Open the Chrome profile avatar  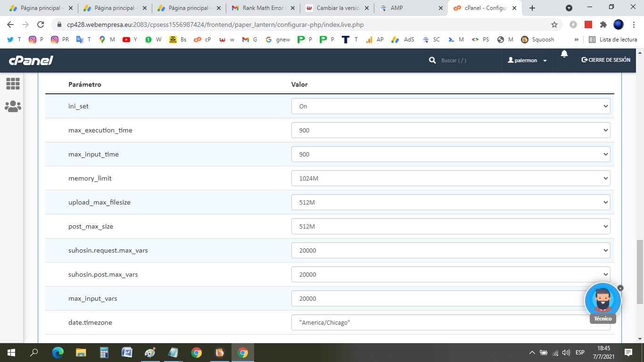[618, 25]
